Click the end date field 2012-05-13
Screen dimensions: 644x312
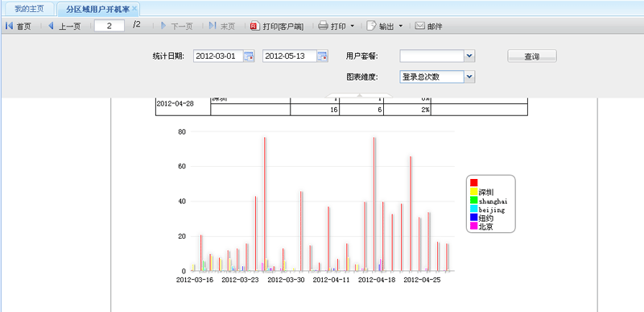290,56
